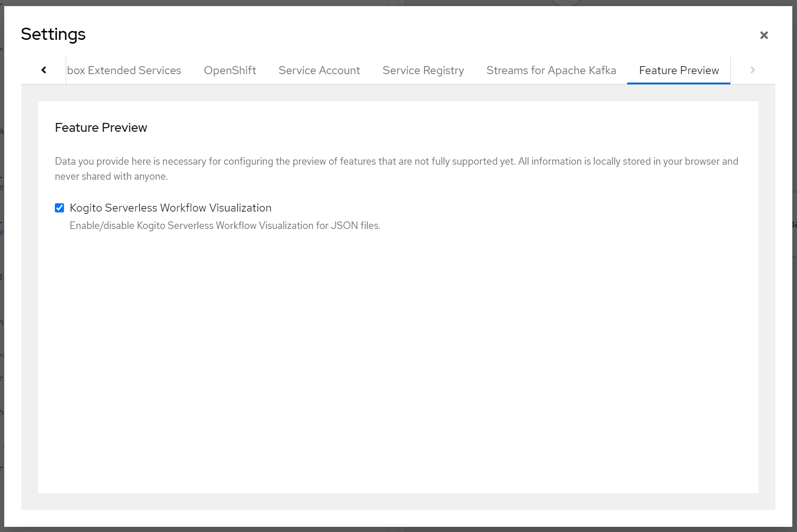Select the Service Registry tab
Screen dimensions: 797x532
[423, 70]
